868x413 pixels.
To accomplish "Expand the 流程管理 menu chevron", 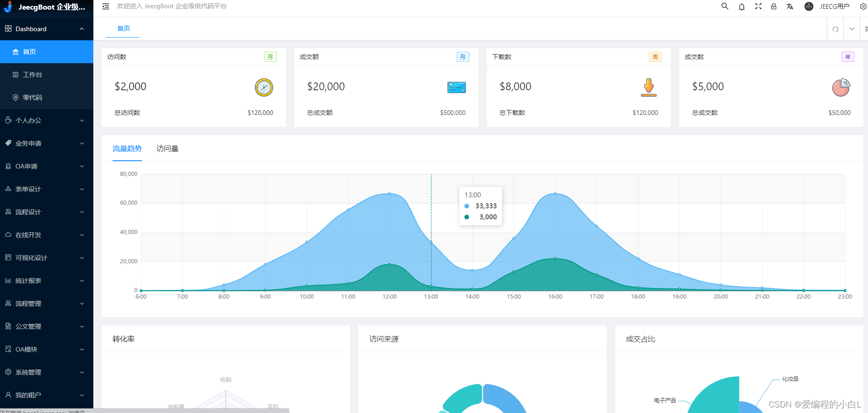I will (x=82, y=304).
